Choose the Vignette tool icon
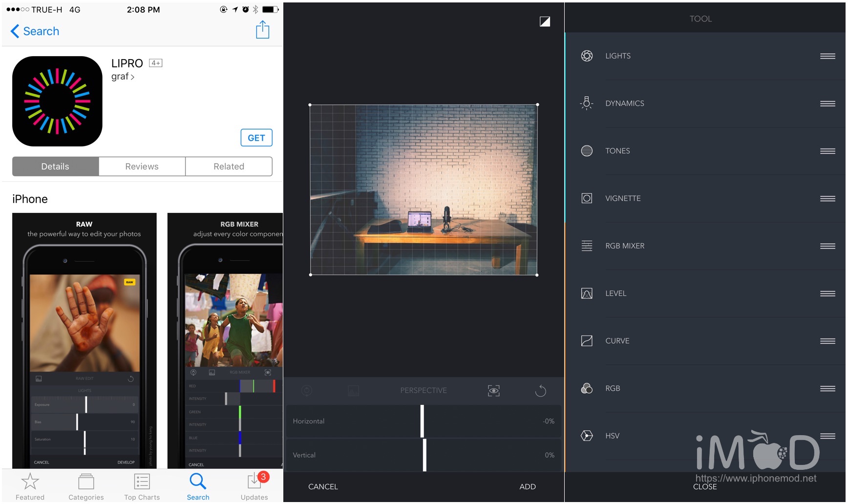Image resolution: width=848 pixels, height=504 pixels. [587, 198]
